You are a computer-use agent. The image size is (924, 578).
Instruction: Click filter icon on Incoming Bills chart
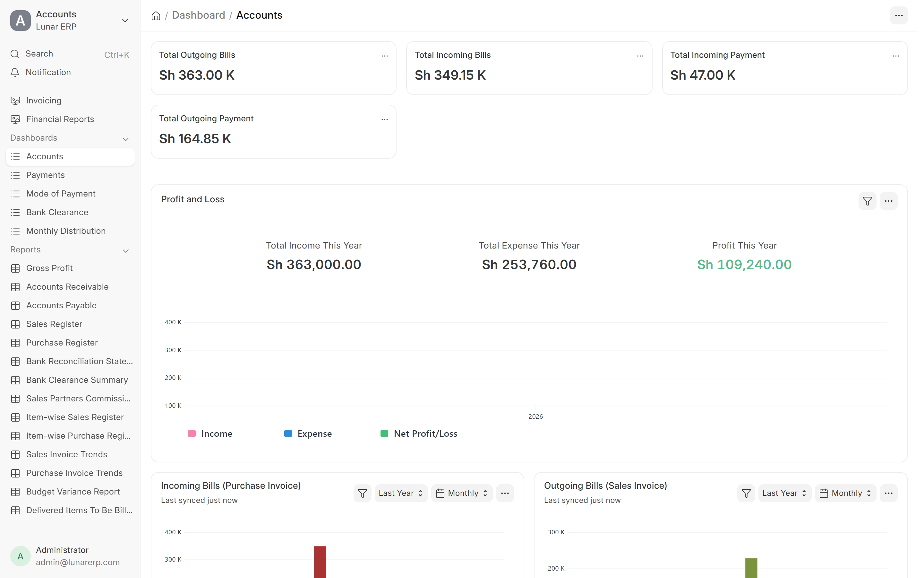pos(362,493)
